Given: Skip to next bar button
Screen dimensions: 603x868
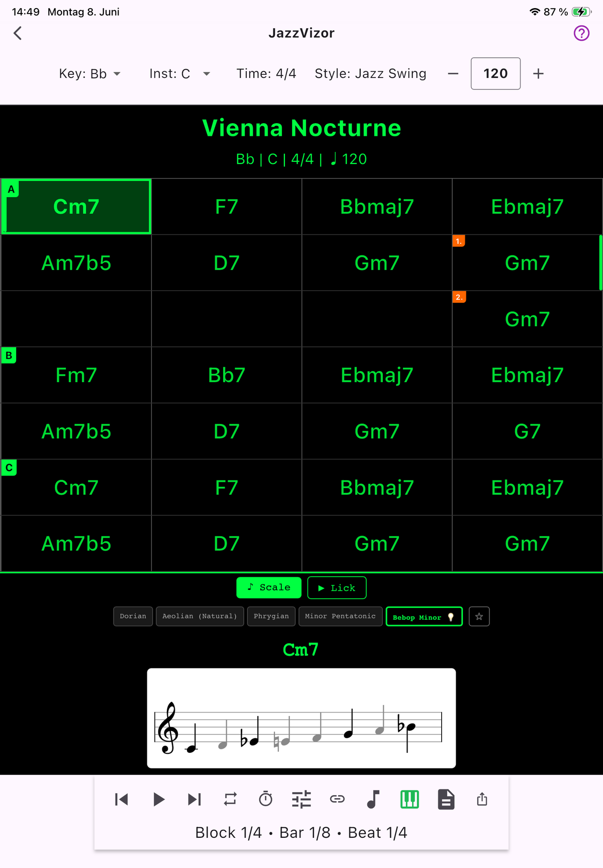Looking at the screenshot, I should pos(194,799).
